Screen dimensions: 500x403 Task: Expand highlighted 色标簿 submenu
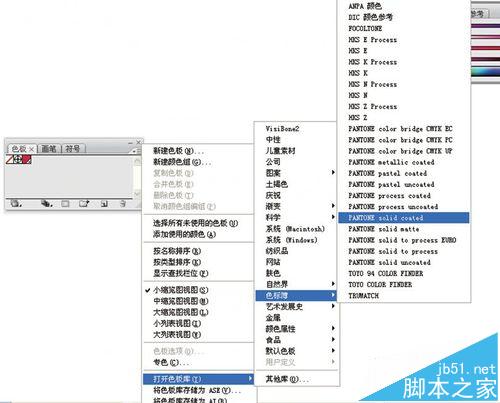(x=296, y=296)
